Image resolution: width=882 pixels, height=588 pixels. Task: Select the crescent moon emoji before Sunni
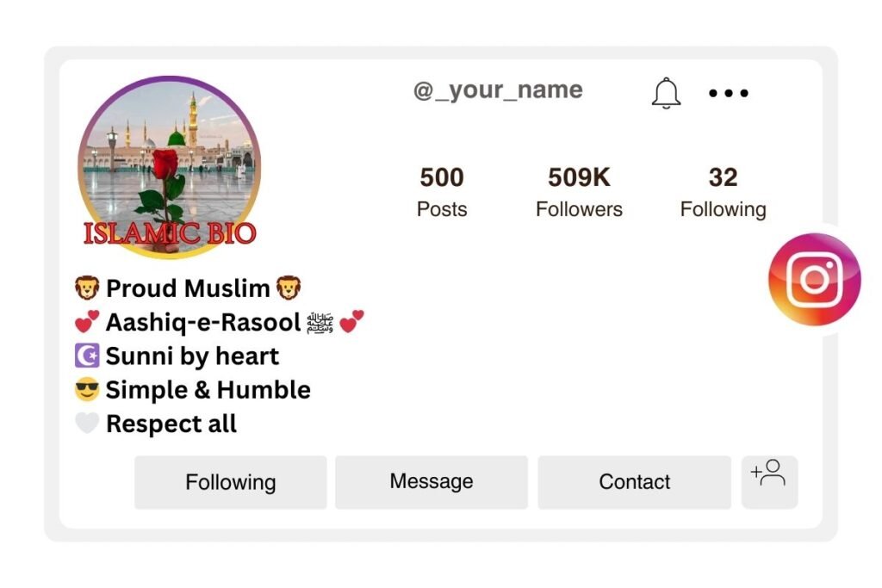pos(86,355)
